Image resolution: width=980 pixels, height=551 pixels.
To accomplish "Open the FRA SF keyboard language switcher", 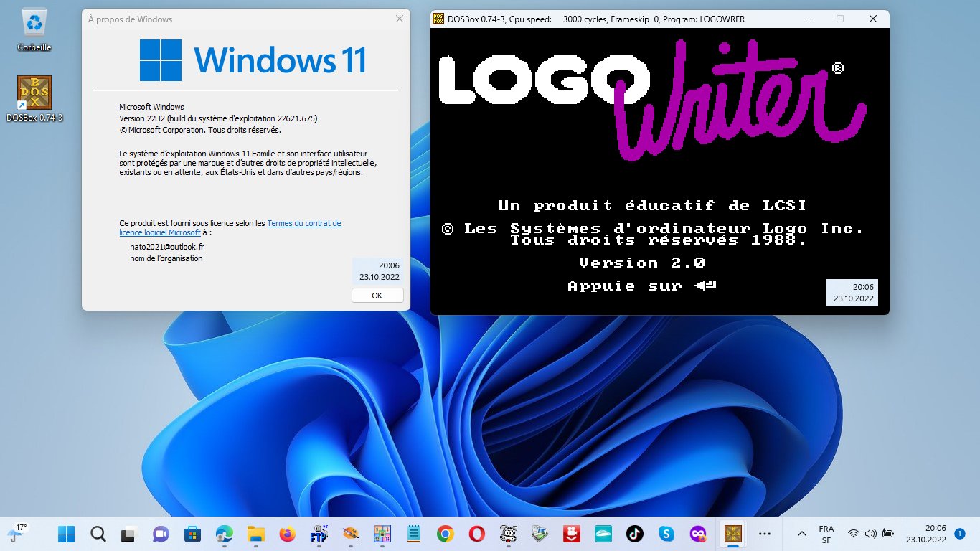I will point(826,534).
